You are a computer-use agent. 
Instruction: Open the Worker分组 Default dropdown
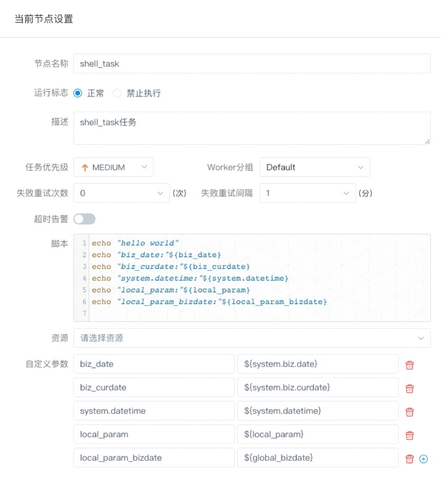(315, 167)
